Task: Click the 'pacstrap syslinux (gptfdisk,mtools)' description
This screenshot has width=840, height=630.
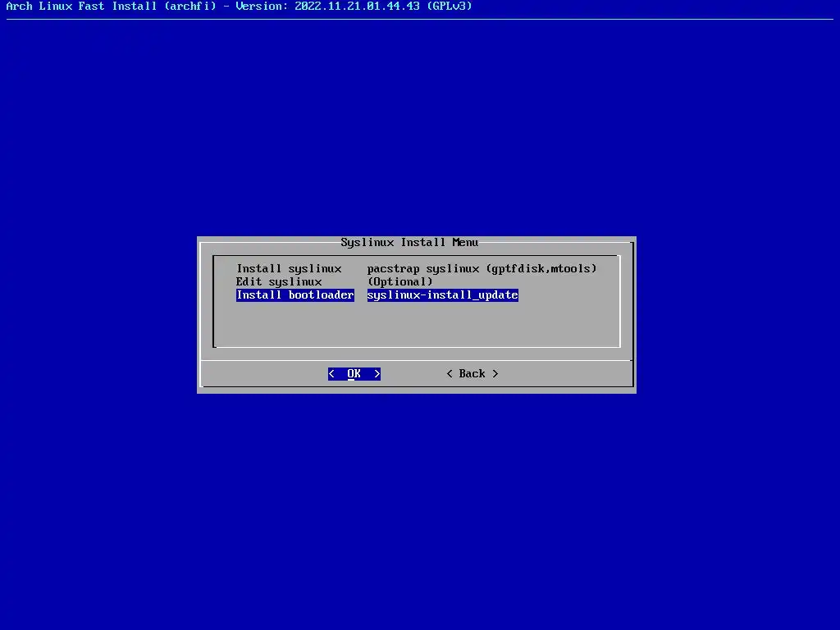Action: (482, 268)
